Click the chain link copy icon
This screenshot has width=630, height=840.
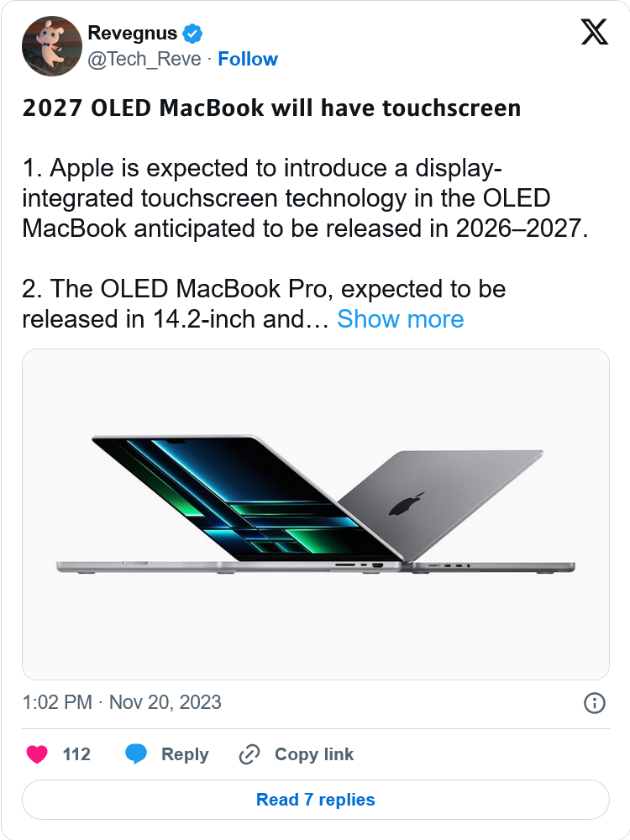(249, 754)
